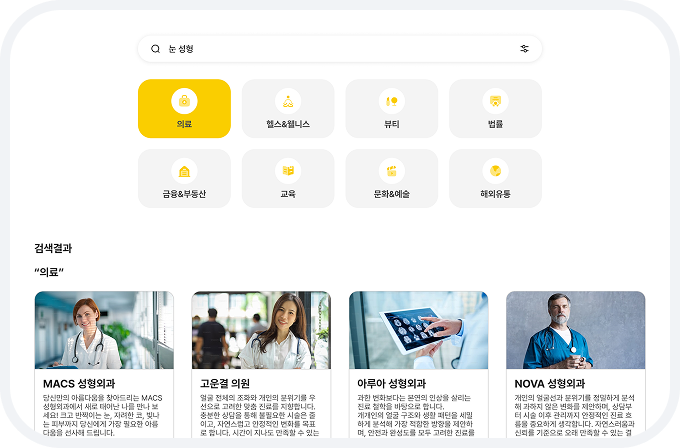
Task: Click the 아루아 성형외과 description text
Action: [415, 415]
